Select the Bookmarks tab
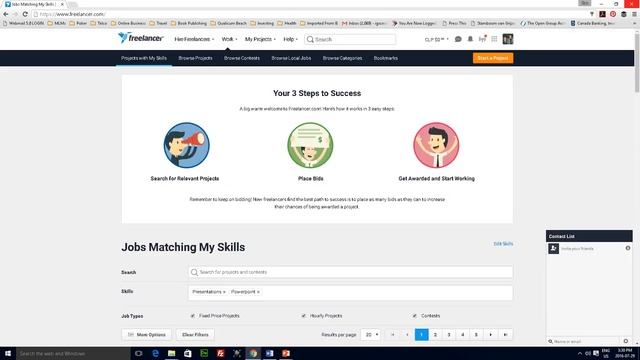640x360 pixels. (x=385, y=58)
